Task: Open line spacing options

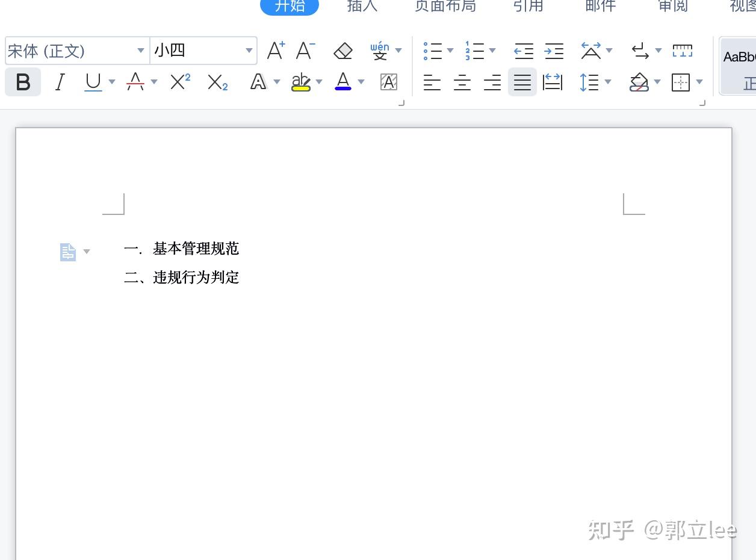Action: tap(589, 82)
